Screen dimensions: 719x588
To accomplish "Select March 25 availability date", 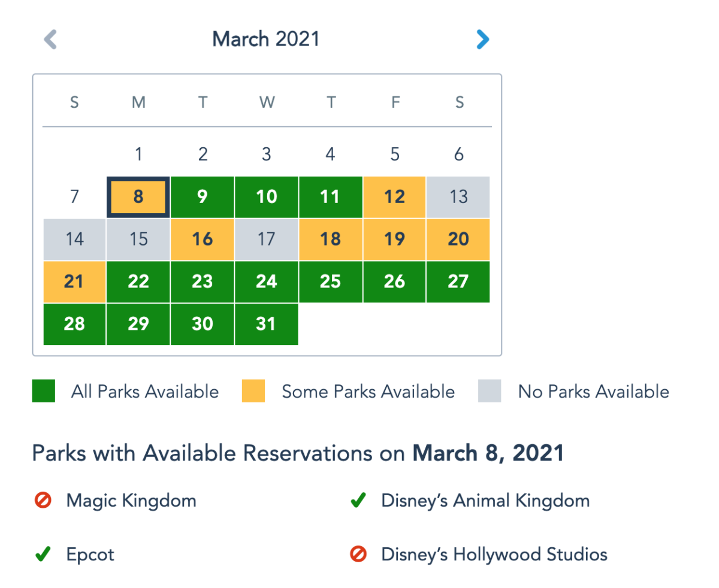I will (330, 282).
